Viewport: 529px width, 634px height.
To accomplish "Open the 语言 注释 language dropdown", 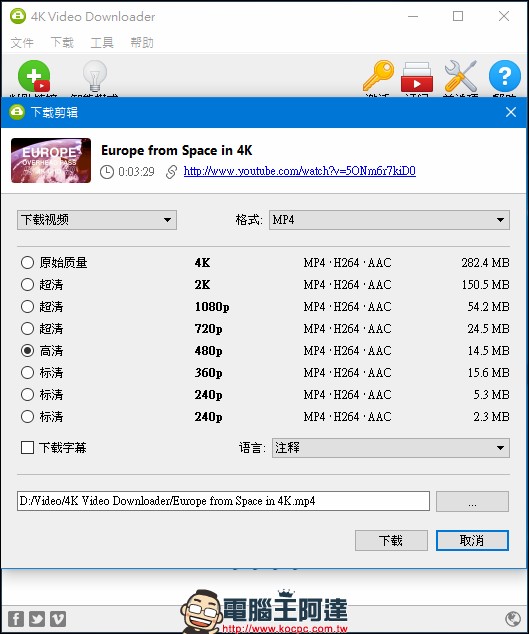I will (x=391, y=448).
